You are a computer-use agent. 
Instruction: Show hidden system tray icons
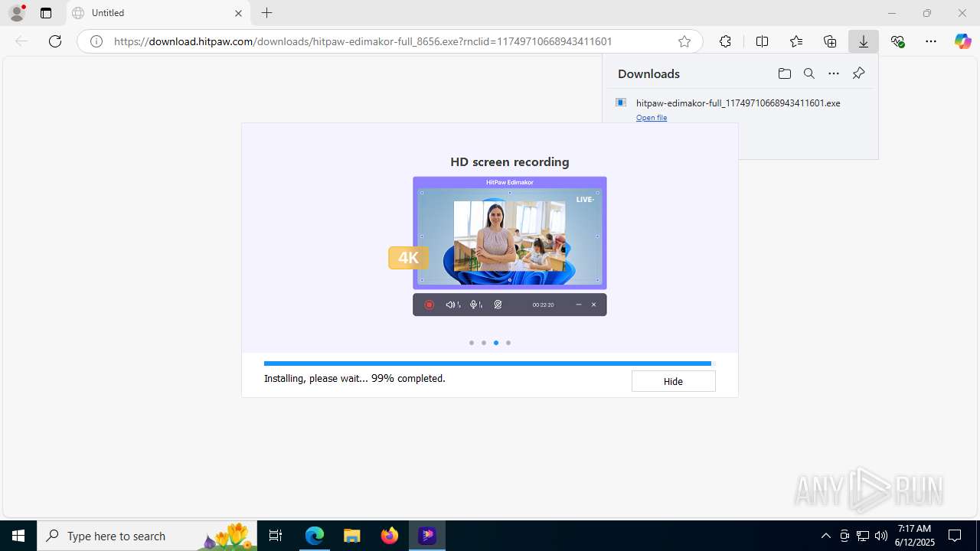825,536
